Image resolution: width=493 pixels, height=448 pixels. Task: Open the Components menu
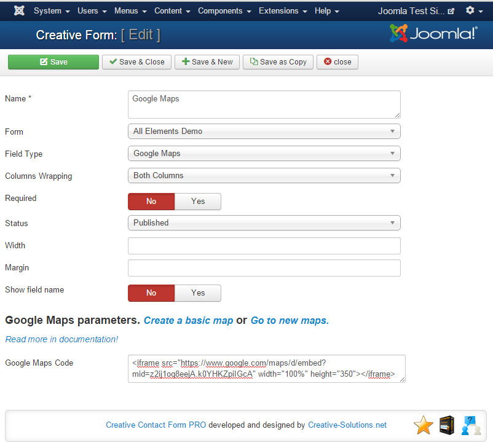tap(224, 11)
